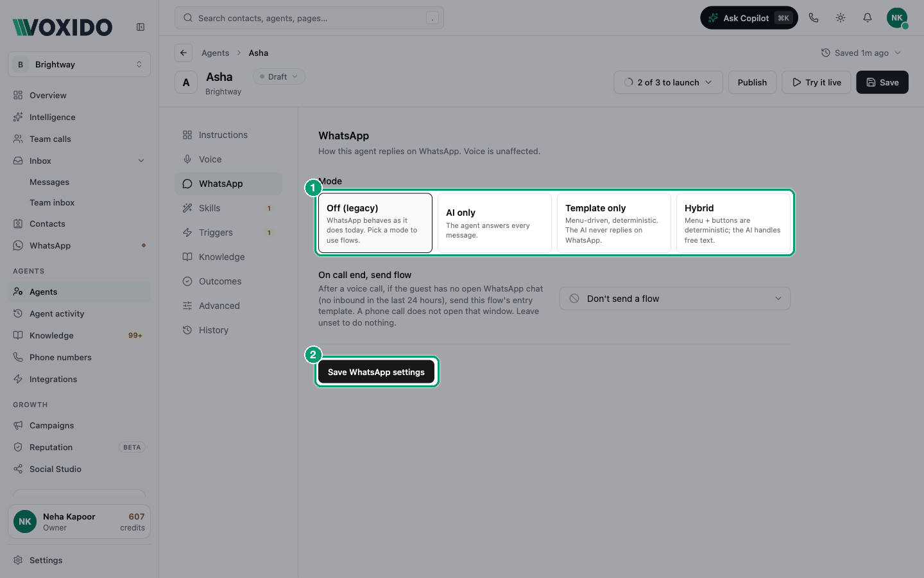Viewport: 924px width, 578px height.
Task: Switch to the Skills tab
Action: click(228, 208)
